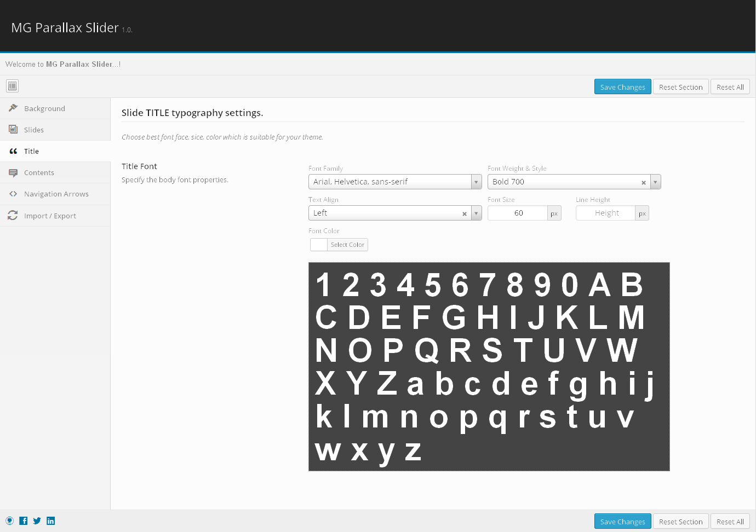Focus the Line Height input field
Viewport: 756px width, 532px height.
click(606, 213)
